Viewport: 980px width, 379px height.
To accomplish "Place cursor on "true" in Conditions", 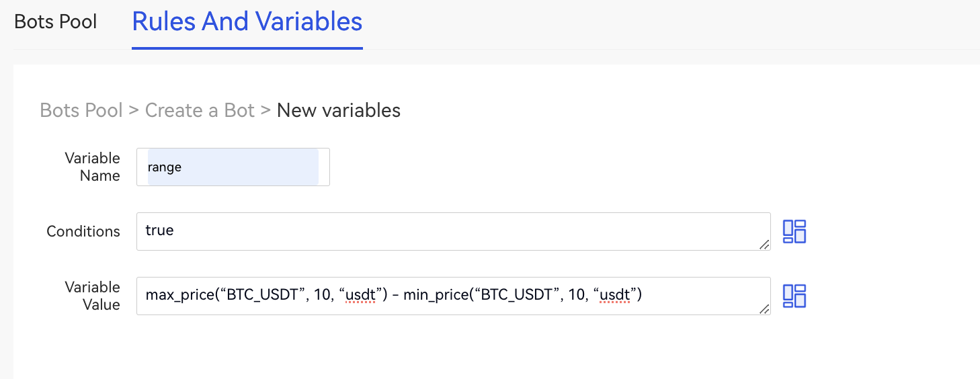I will coord(160,230).
